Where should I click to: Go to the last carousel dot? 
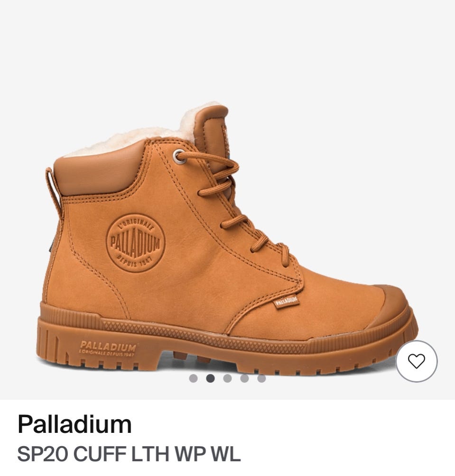click(x=261, y=378)
